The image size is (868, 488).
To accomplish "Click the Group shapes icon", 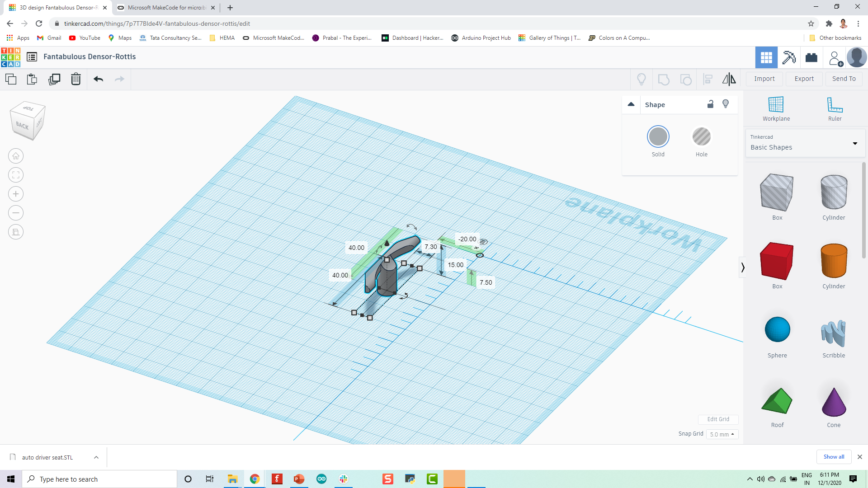I will click(664, 80).
